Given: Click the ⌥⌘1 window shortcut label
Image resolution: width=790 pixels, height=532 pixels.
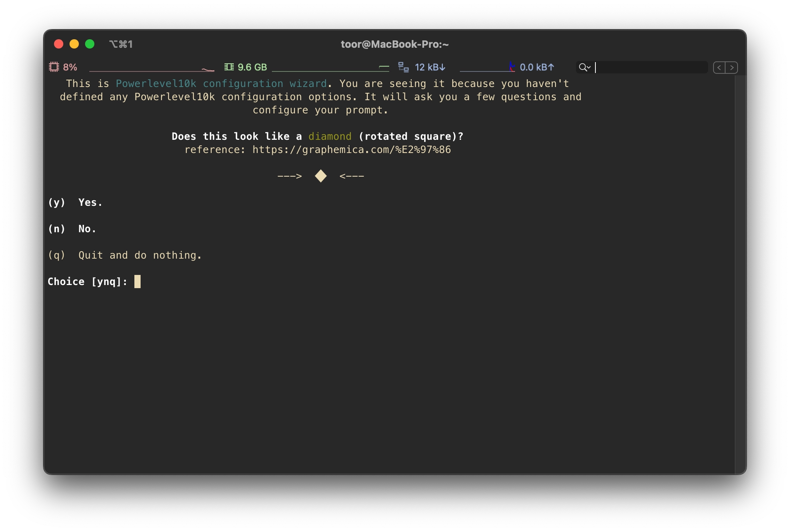Looking at the screenshot, I should pos(121,44).
